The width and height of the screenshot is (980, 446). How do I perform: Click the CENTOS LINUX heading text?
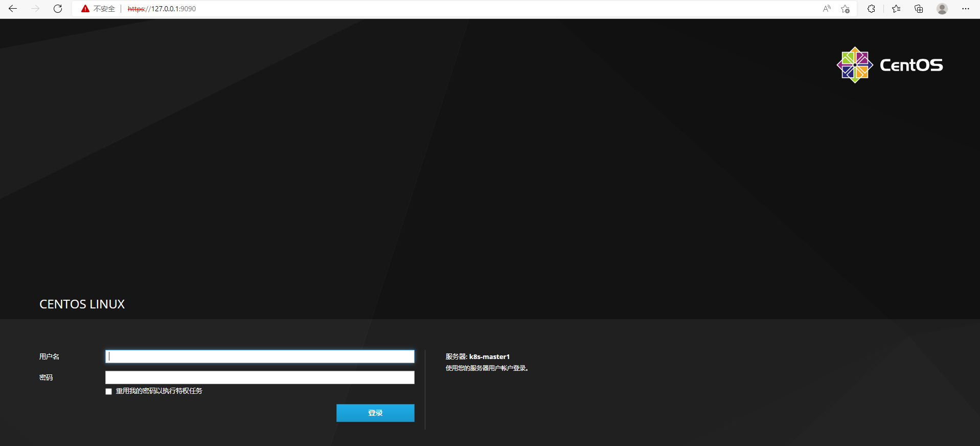pos(82,304)
